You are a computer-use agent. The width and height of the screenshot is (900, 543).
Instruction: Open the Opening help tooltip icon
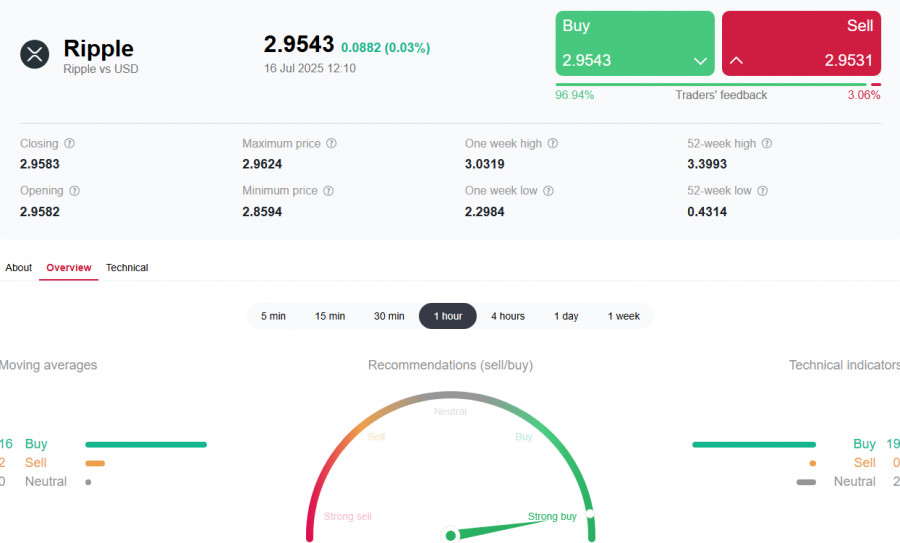(x=75, y=191)
